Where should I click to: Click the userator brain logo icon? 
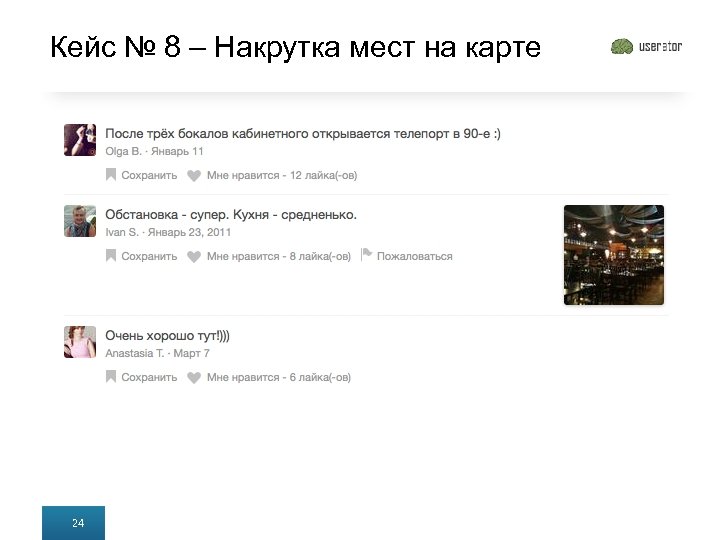point(622,46)
